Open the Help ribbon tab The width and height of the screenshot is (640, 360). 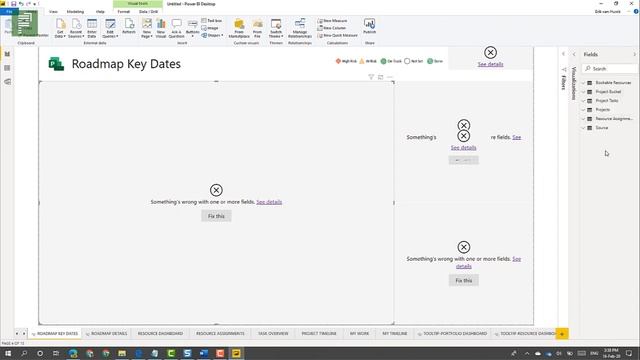[x=100, y=11]
